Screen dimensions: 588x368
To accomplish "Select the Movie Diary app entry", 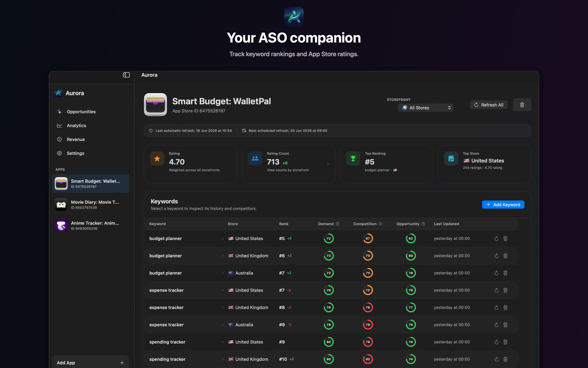I will pos(90,204).
